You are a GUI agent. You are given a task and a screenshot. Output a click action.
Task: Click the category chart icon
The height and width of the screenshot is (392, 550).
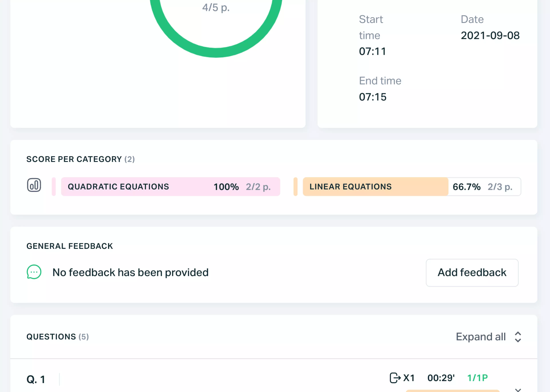pyautogui.click(x=34, y=185)
